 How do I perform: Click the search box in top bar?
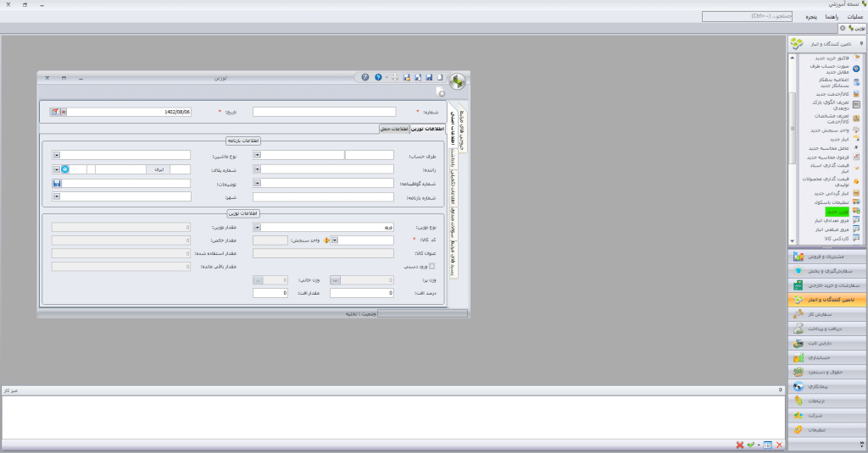[x=748, y=17]
